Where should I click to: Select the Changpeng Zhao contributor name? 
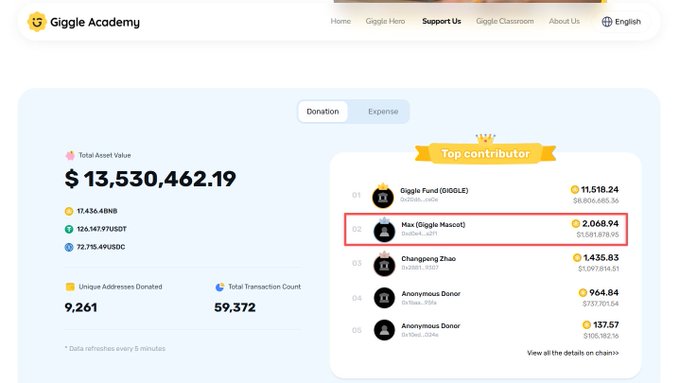coord(428,259)
